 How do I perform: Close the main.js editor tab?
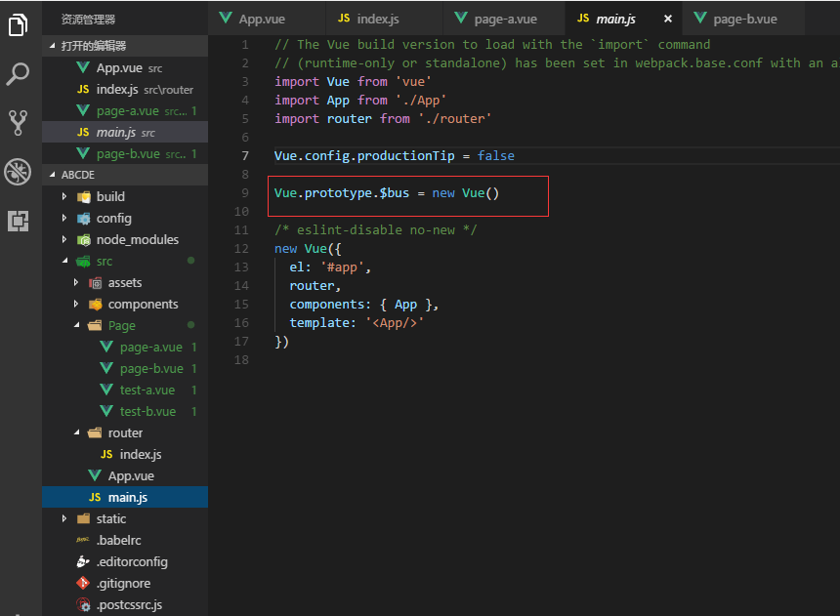(x=668, y=19)
